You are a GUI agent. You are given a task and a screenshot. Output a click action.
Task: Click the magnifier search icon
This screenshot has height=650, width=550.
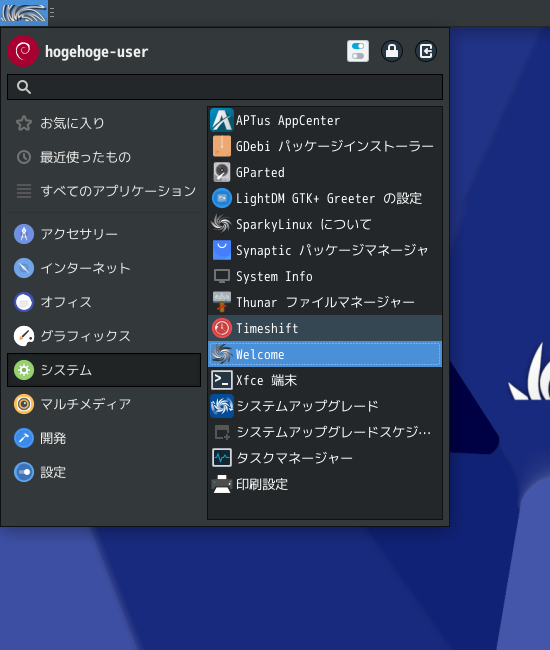coord(24,87)
